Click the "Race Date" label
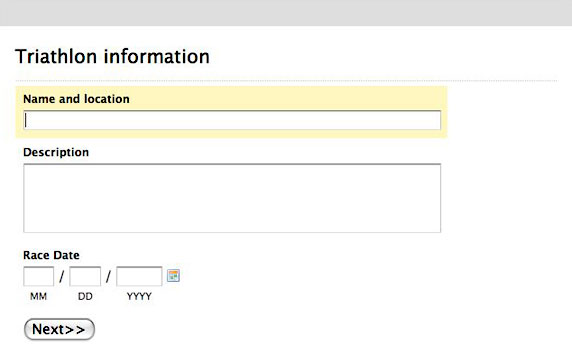 (x=51, y=255)
